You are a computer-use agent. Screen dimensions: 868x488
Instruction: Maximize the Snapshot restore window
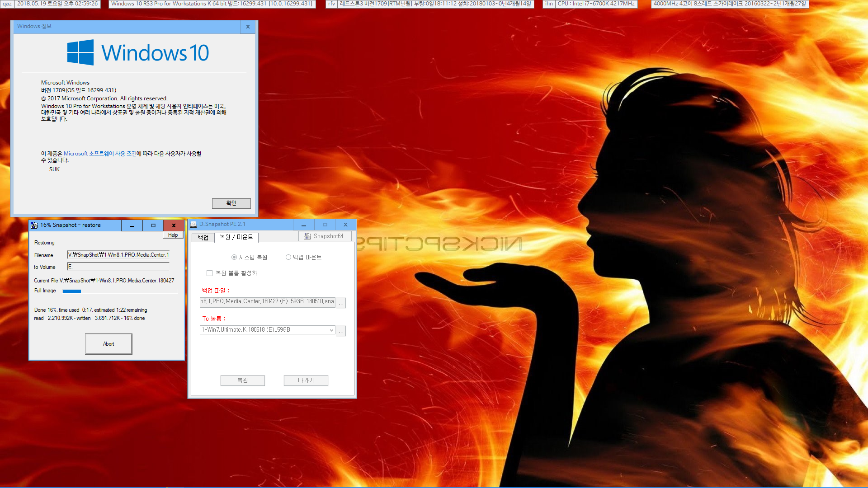153,225
